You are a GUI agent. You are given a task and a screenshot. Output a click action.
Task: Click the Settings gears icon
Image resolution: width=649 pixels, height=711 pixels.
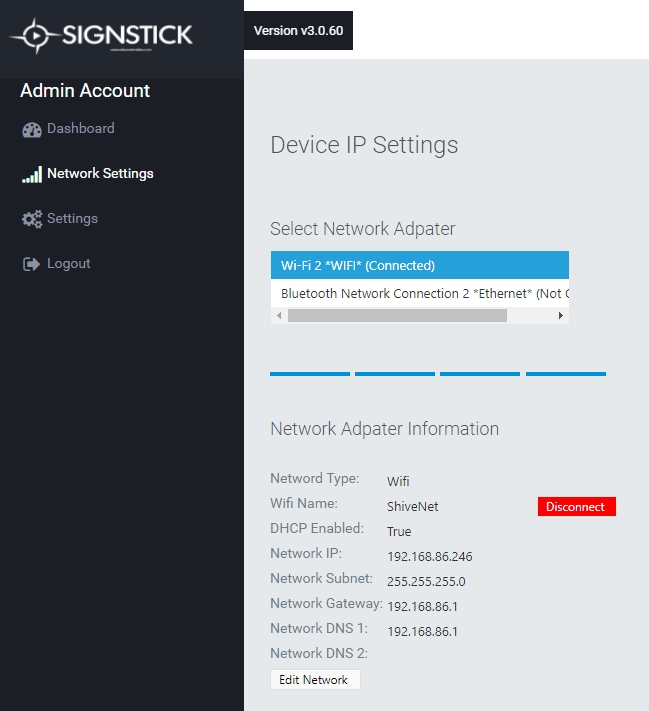[x=32, y=219]
